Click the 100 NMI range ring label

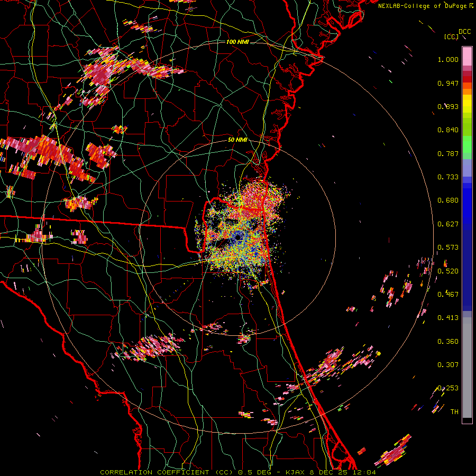[x=237, y=42]
